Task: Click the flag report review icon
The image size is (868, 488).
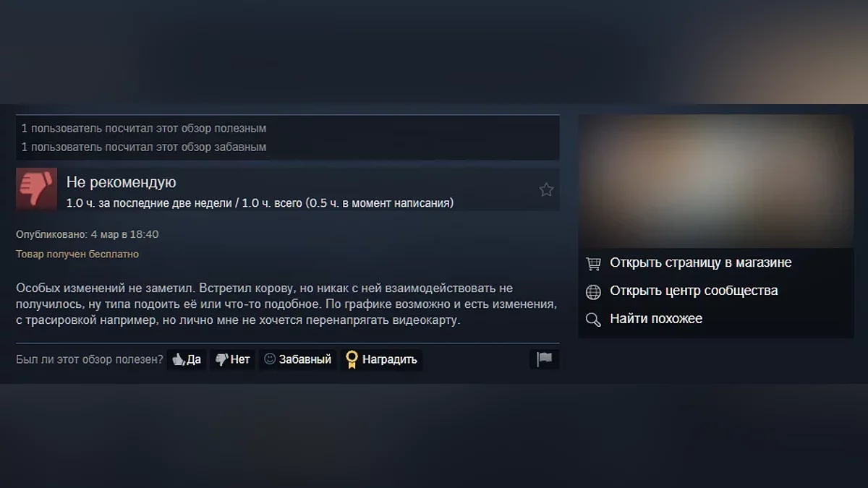Action: pos(544,359)
